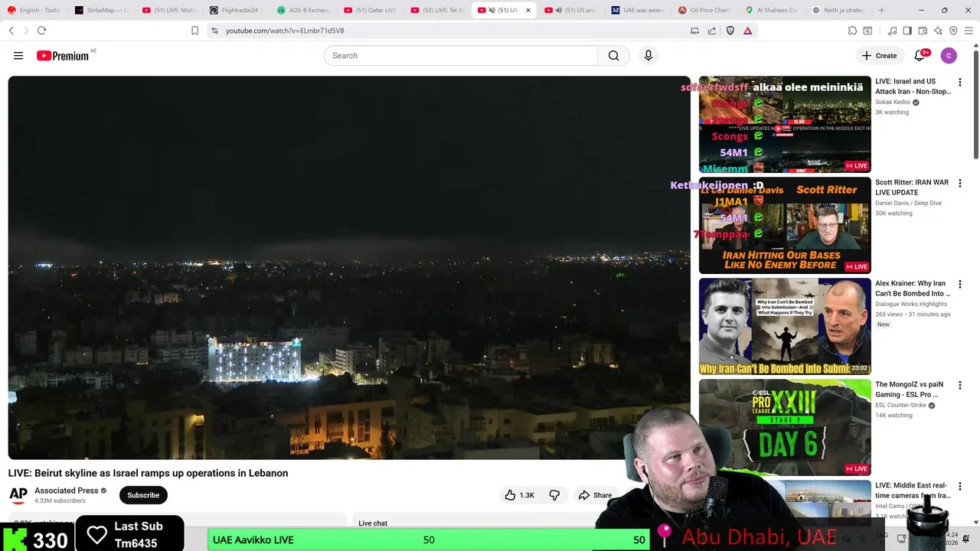
Task: Switch to Qatar LIVE tab
Action: [371, 10]
